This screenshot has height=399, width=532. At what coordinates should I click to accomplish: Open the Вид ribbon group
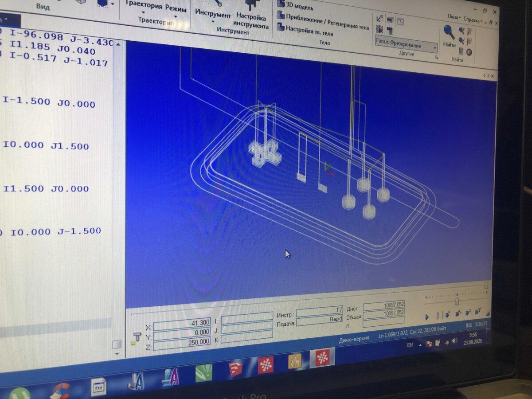43,7
